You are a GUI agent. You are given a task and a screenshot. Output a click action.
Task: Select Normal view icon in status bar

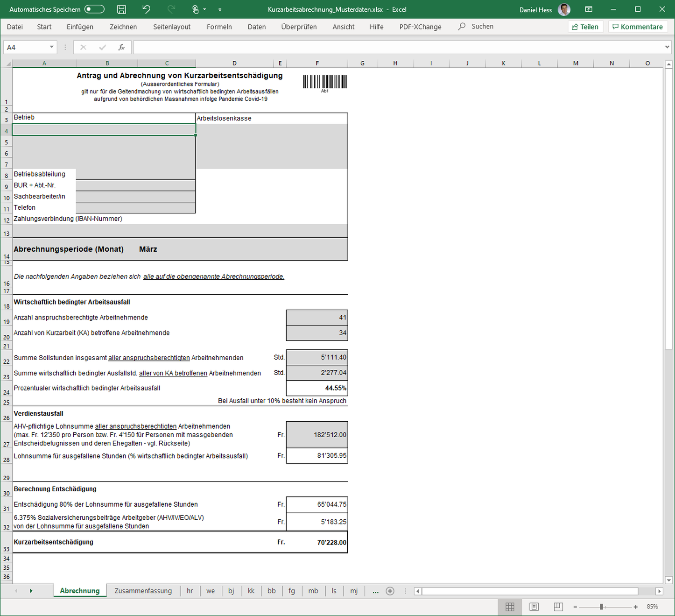510,607
